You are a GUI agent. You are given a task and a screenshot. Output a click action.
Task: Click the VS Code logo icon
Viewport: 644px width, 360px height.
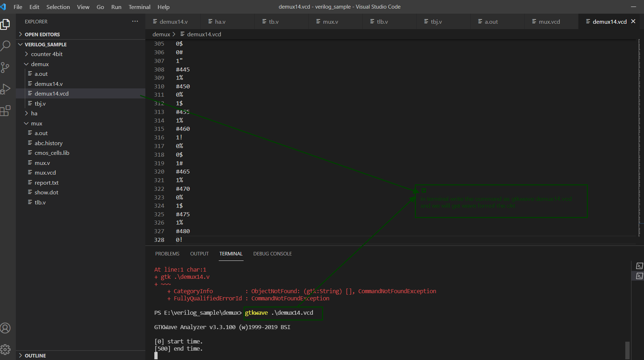(x=4, y=7)
